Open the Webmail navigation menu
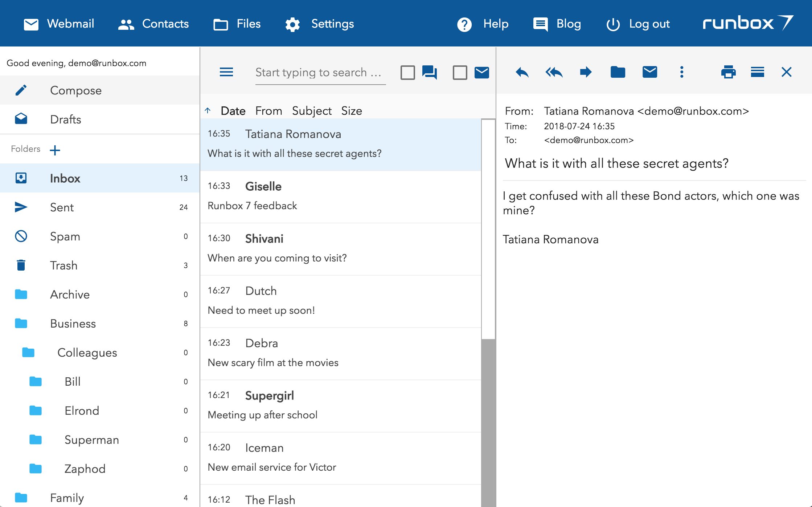The image size is (812, 507). point(59,23)
